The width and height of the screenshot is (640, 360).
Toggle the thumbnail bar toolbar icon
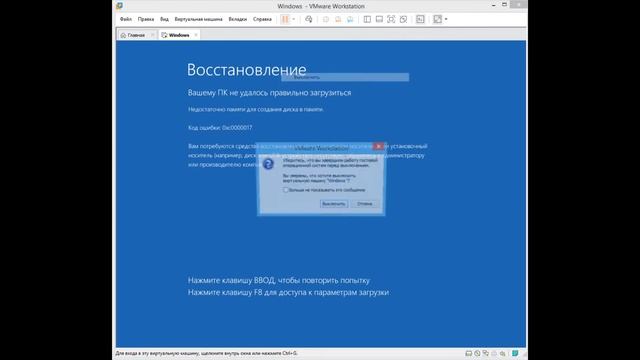(379, 19)
